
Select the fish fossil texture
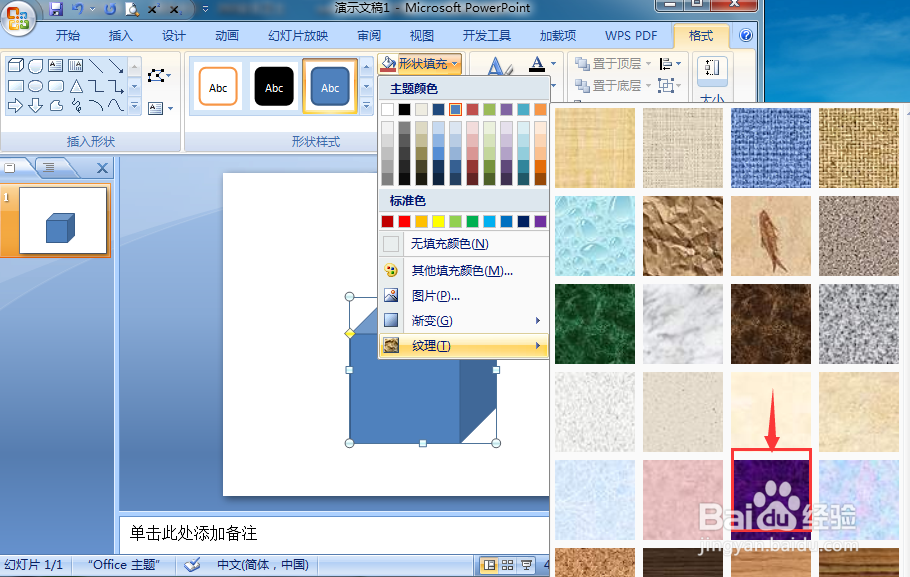point(771,236)
